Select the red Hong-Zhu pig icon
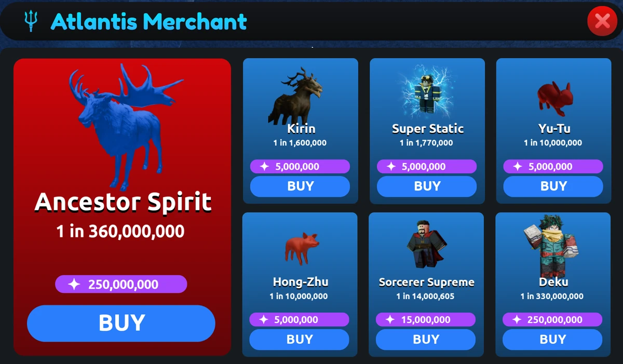Image resolution: width=623 pixels, height=364 pixels. (301, 248)
